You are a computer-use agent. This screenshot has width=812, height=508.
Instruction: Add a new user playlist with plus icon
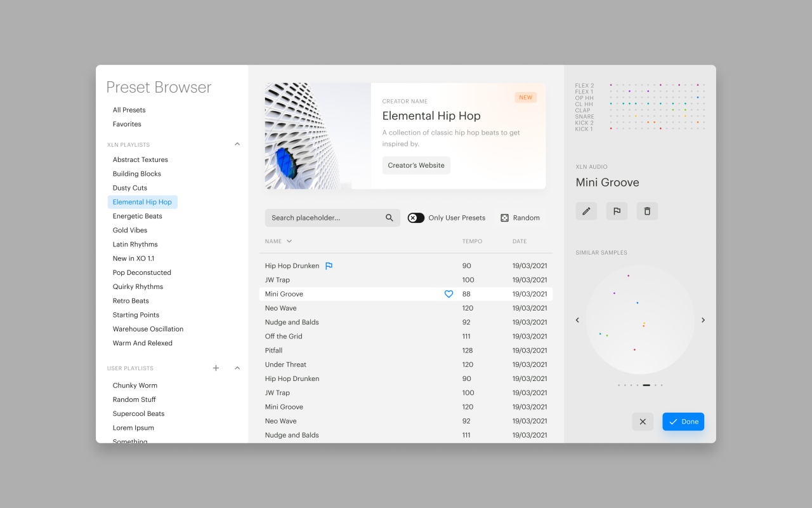point(216,368)
